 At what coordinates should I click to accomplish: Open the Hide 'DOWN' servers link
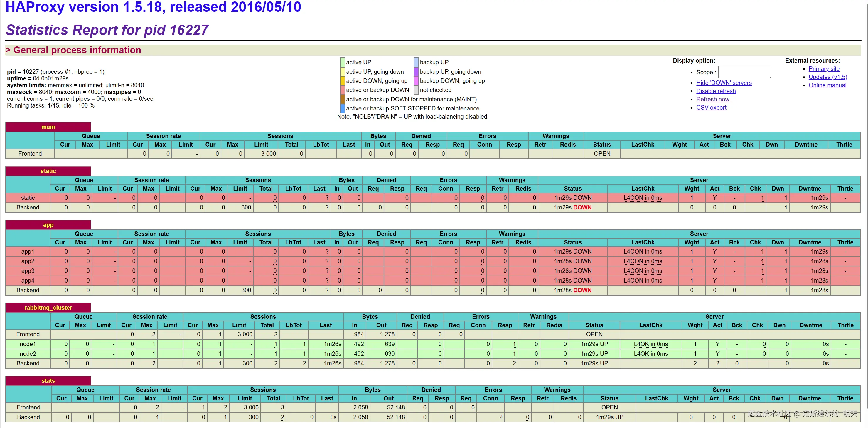724,83
